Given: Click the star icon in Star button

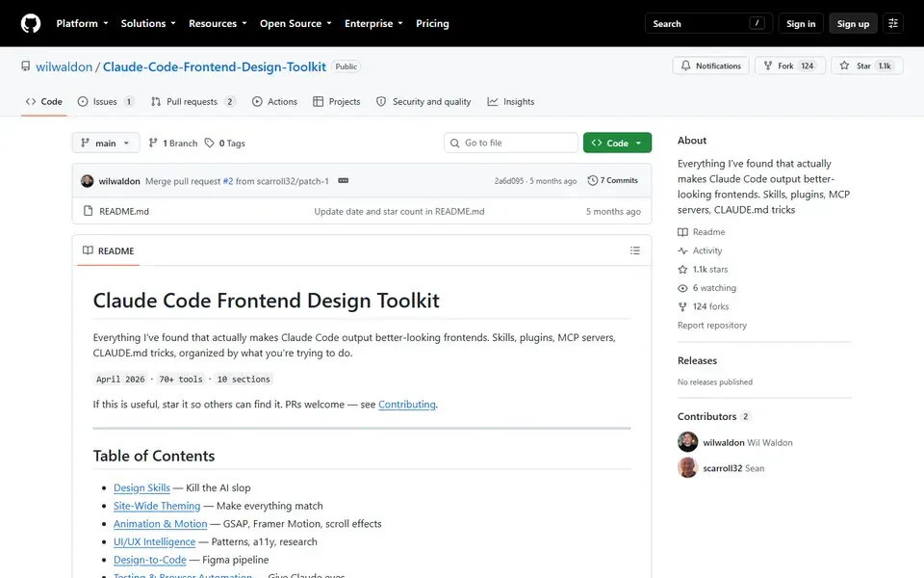Looking at the screenshot, I should pos(844,66).
